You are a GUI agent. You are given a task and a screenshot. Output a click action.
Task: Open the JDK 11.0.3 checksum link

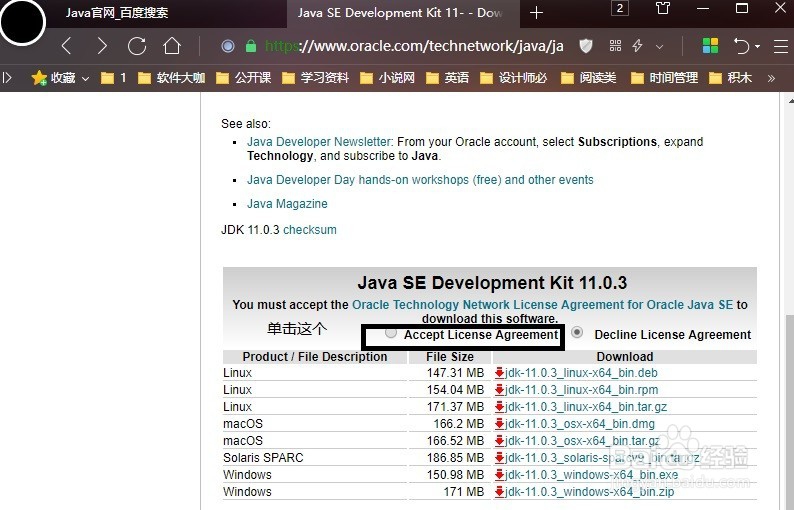[x=310, y=229]
